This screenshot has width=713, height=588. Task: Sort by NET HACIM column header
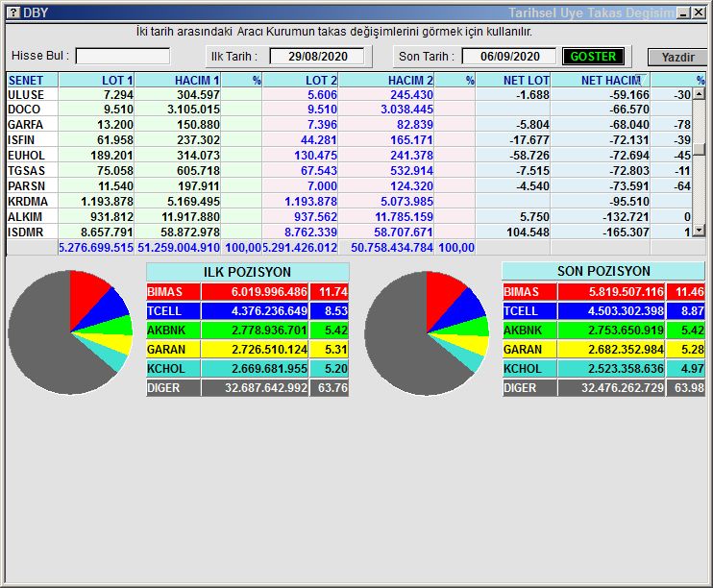(601, 80)
